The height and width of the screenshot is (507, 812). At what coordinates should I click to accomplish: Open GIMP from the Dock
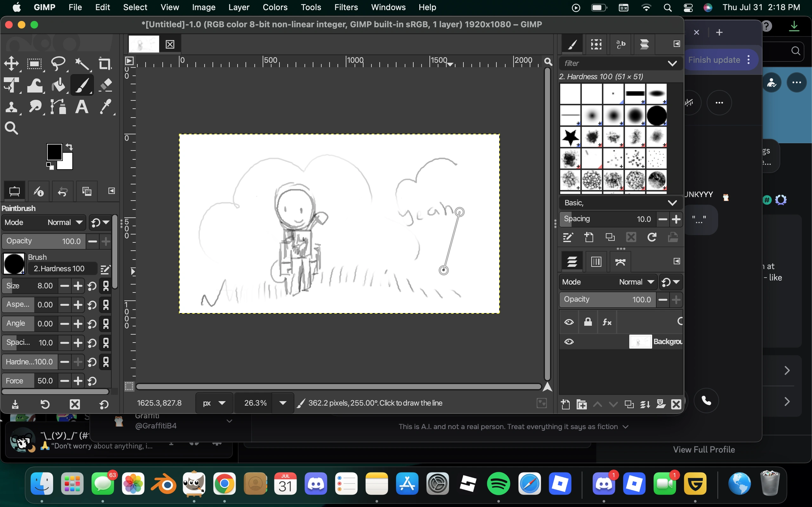tap(193, 484)
